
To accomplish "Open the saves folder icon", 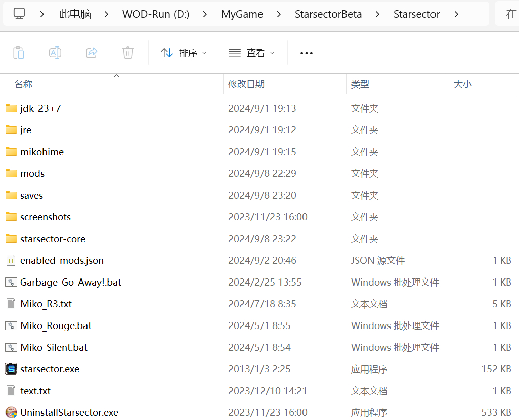I will 11,195.
